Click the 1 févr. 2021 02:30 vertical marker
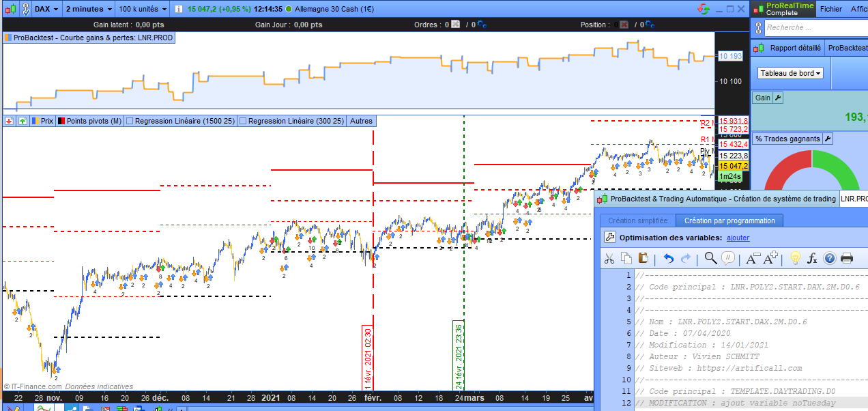 coord(367,357)
